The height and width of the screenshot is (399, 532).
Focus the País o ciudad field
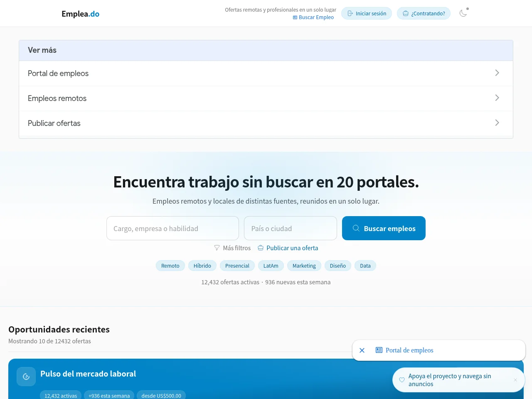(x=291, y=228)
